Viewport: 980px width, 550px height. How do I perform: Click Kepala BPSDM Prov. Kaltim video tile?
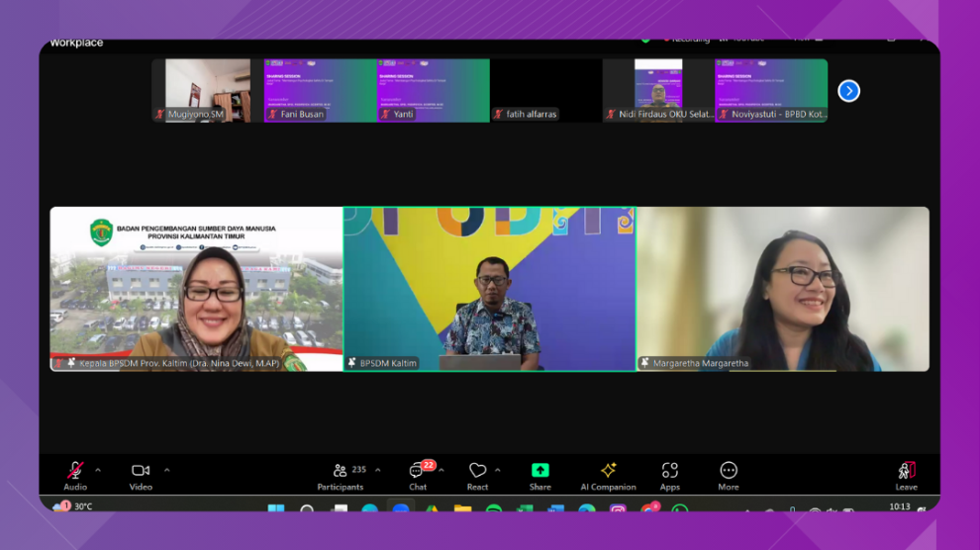(x=196, y=289)
